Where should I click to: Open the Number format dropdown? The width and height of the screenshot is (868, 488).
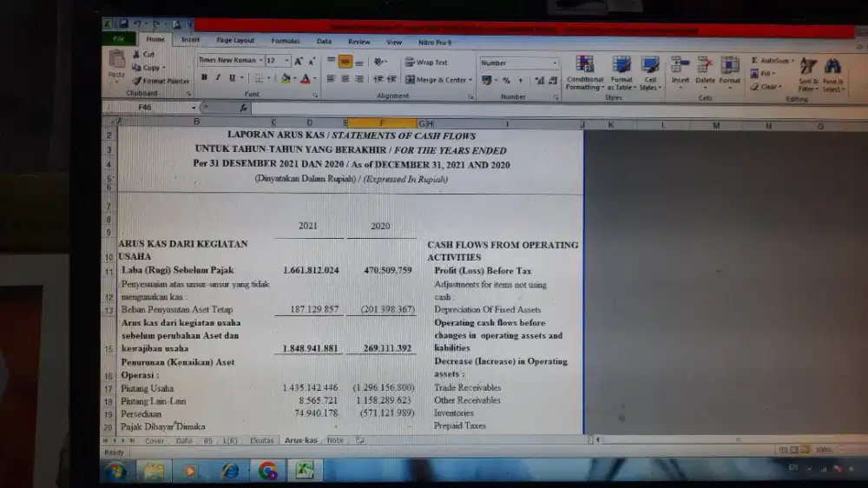point(554,63)
